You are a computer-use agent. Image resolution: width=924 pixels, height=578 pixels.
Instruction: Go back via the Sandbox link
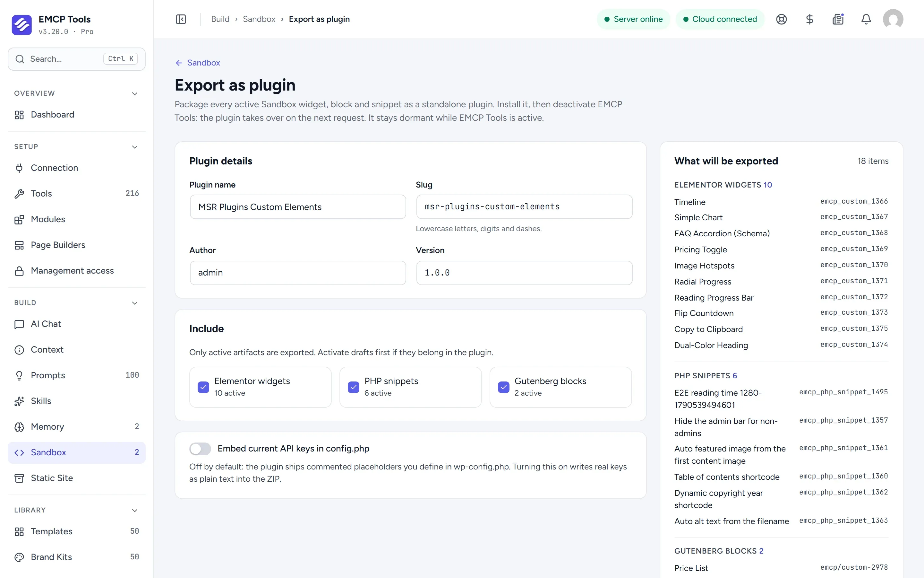click(197, 63)
